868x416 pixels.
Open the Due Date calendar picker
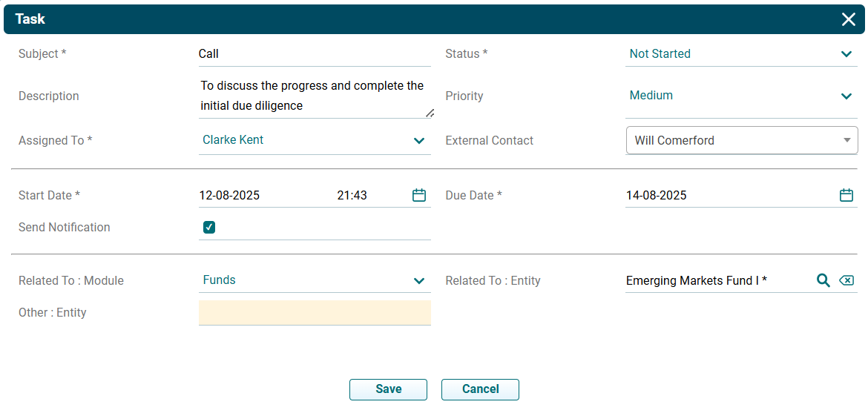[846, 195]
